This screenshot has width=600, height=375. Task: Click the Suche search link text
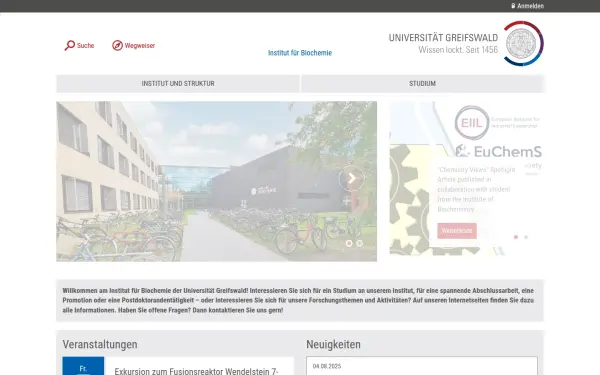[x=85, y=46]
